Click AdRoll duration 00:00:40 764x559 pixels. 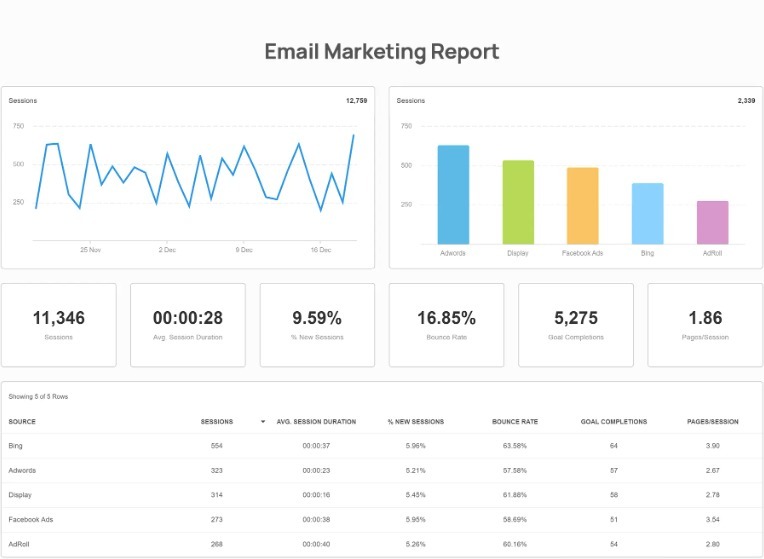[316, 544]
